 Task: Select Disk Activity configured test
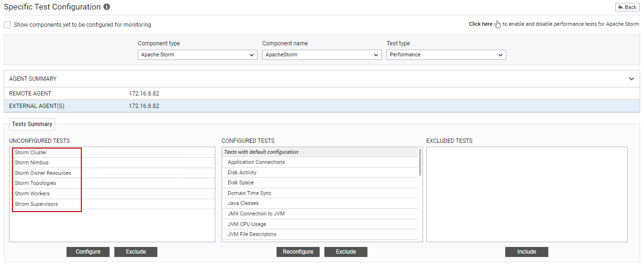(x=320, y=173)
